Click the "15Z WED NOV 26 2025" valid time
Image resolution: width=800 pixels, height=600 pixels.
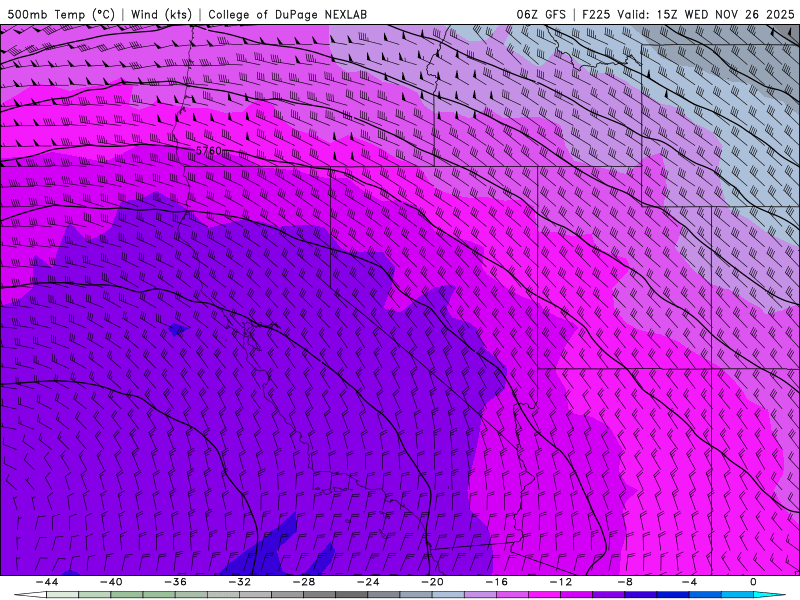[724, 14]
